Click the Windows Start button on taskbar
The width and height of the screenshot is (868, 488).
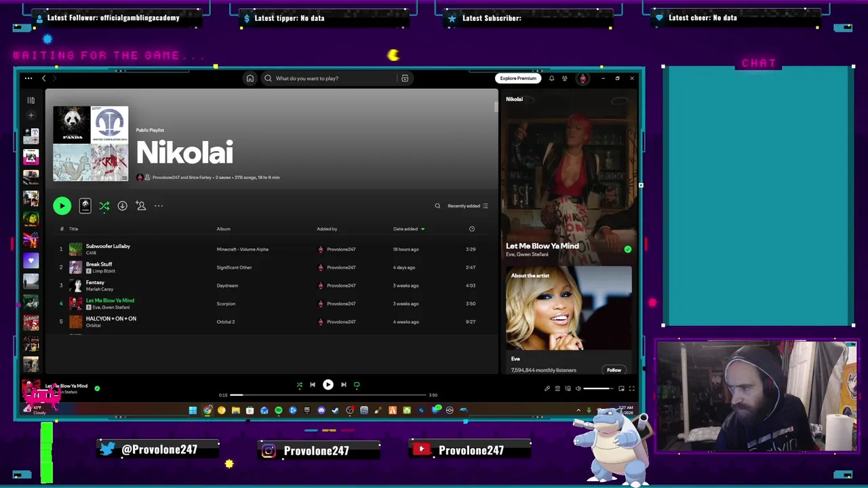tap(193, 410)
